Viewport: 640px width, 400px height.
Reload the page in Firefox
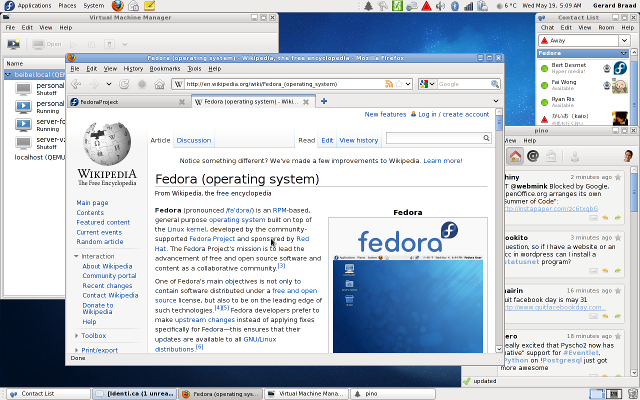click(x=124, y=84)
